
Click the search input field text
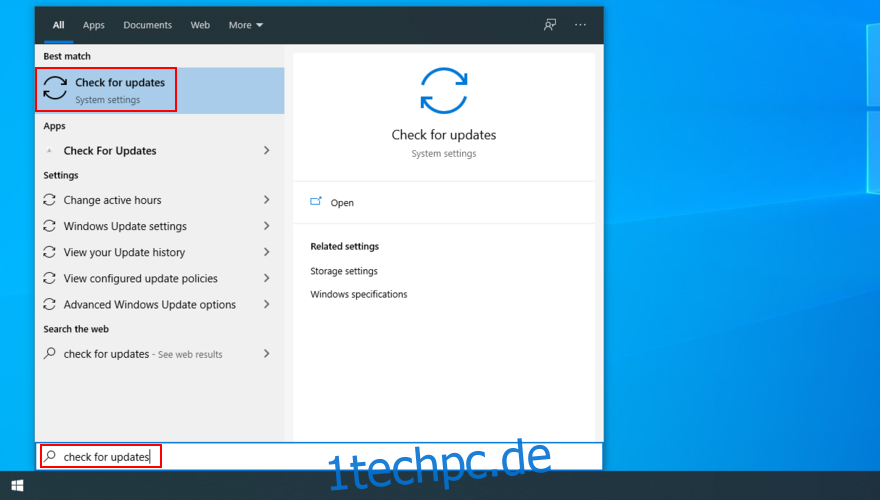[x=106, y=457]
